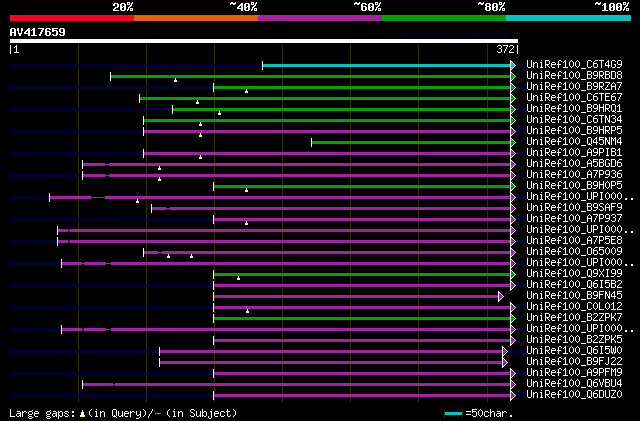Click the green arrowhead ending the B9RBD8 bar

click(x=513, y=76)
